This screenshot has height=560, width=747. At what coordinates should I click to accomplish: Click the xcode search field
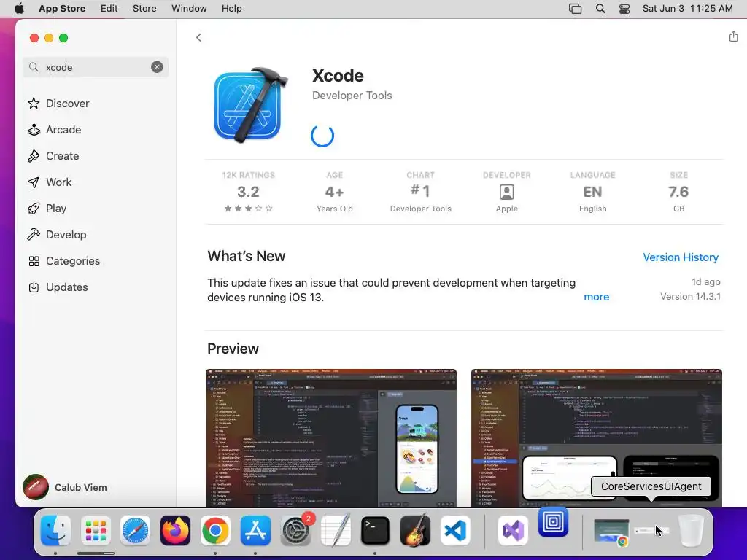click(96, 67)
